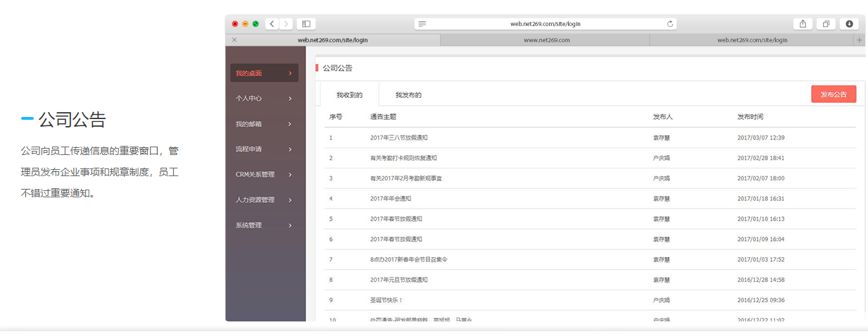Click the 发布时间 column header
This screenshot has width=868, height=334.
[750, 117]
